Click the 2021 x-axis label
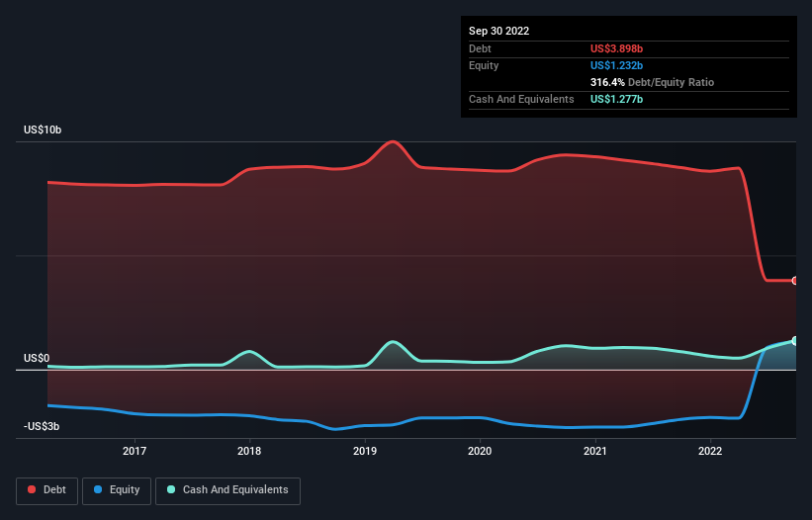Screen dimensions: 812x520 point(595,451)
